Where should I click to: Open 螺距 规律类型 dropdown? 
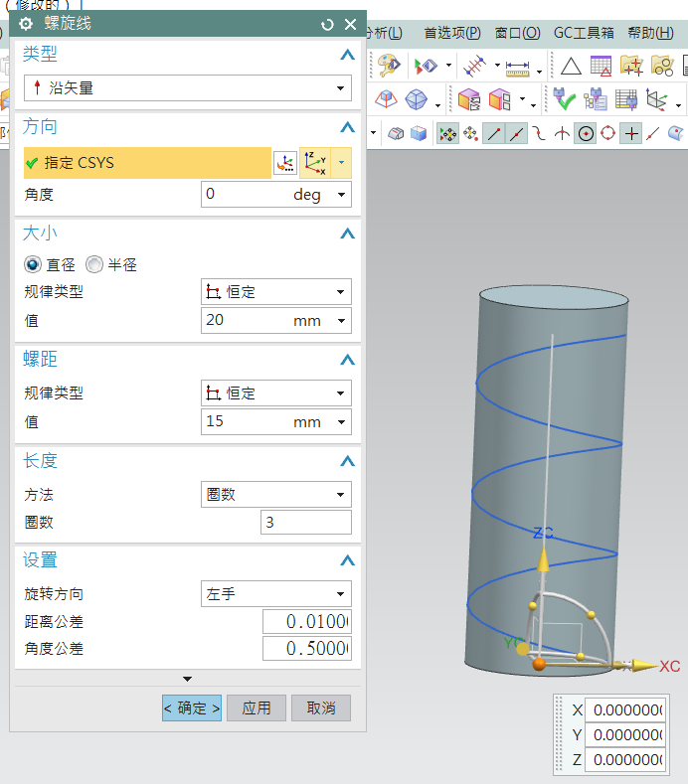[276, 393]
